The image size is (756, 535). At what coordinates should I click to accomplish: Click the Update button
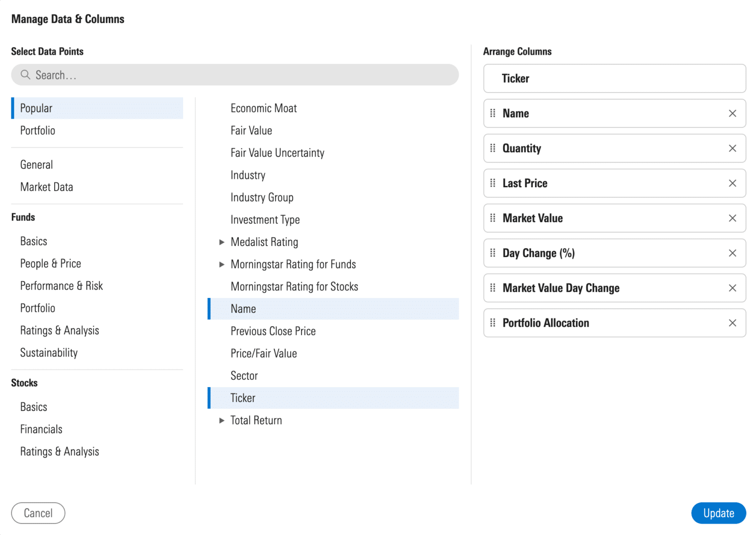[x=718, y=513]
